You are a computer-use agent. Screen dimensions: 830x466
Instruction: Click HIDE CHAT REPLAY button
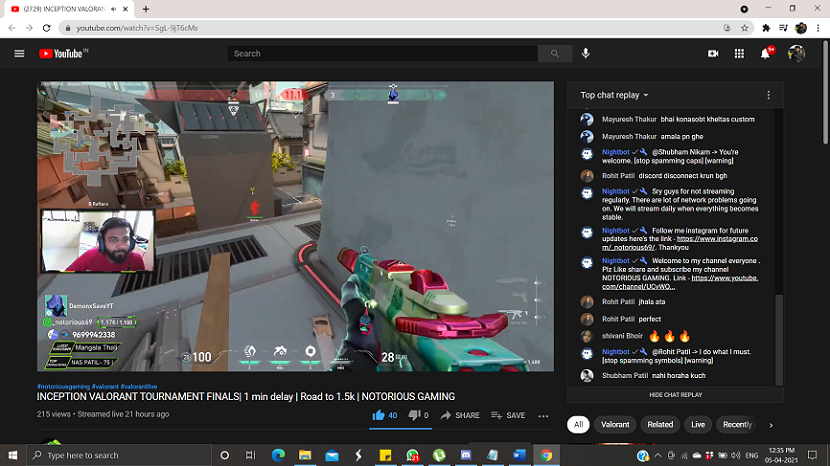coord(675,395)
